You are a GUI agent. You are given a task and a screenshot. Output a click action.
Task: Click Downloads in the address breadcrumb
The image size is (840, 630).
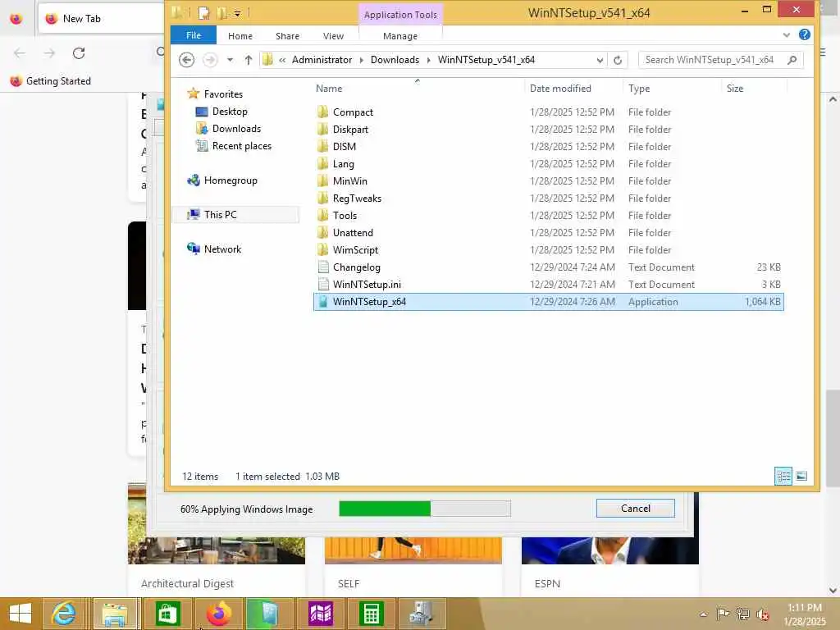(395, 59)
